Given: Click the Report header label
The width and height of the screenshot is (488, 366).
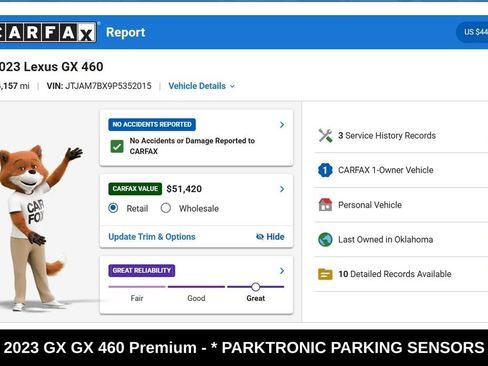Looking at the screenshot, I should click(126, 32).
